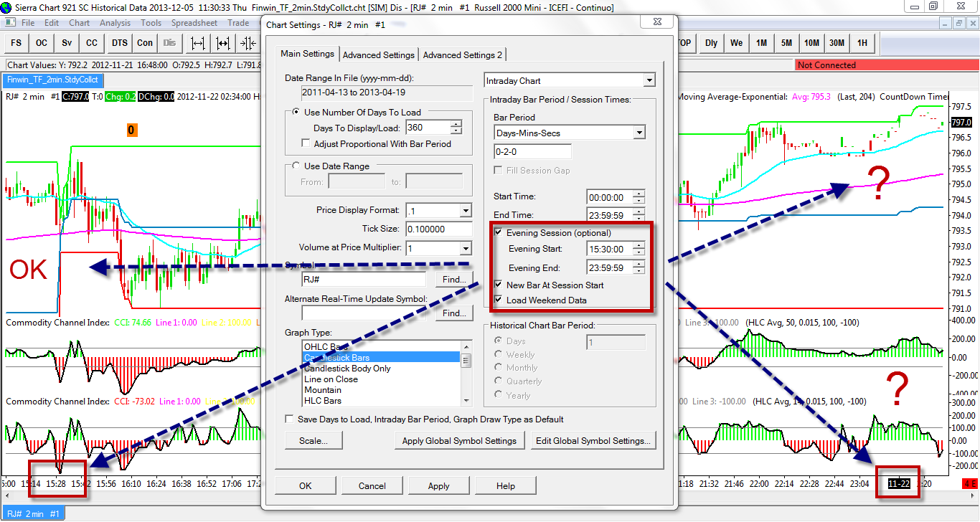Viewport: 980px width, 522px height.
Task: Toggle the Load Weekend Data checkbox
Action: tap(540, 300)
